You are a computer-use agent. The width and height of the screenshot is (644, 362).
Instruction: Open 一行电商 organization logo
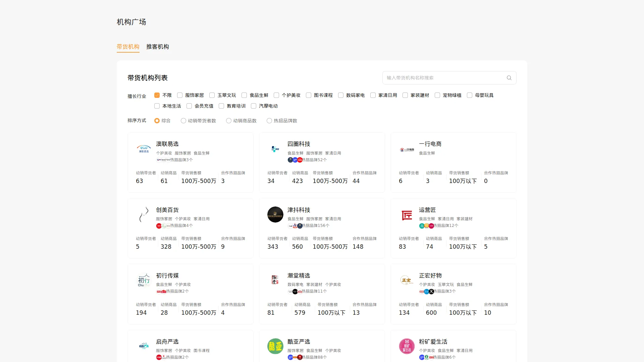click(x=407, y=149)
